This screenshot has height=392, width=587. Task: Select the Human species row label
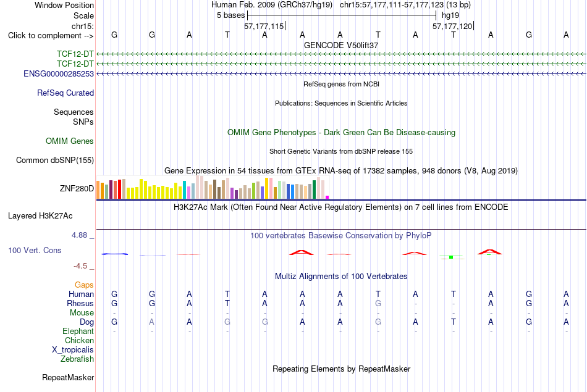[81, 294]
